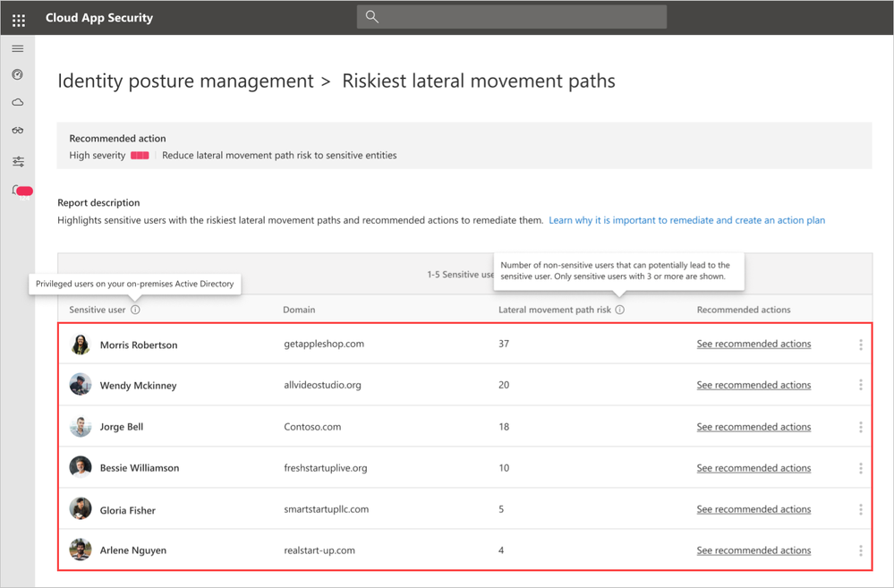Click the Sensitive user column header
The height and width of the screenshot is (588, 894).
coord(97,310)
